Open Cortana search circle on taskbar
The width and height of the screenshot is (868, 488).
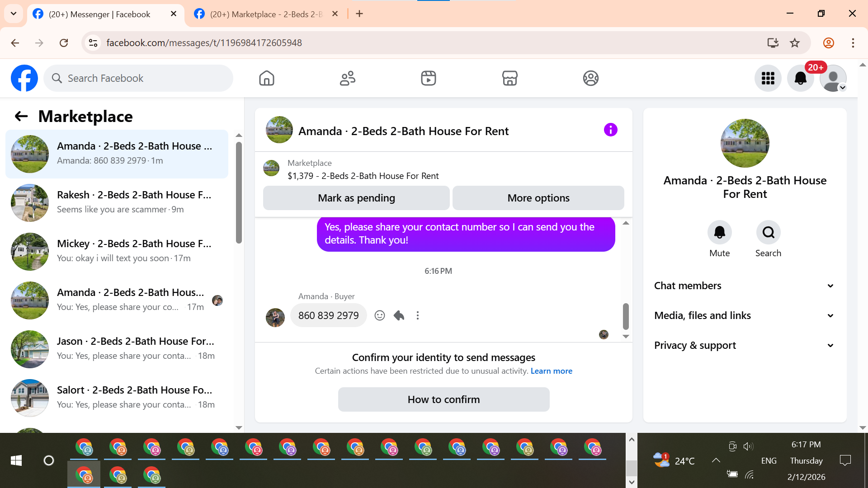pos(49,460)
